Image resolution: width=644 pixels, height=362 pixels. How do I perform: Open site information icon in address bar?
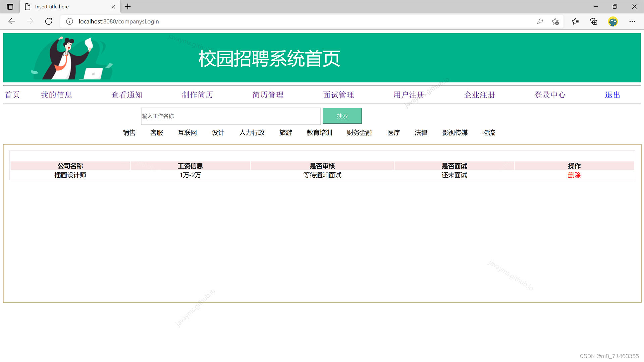click(69, 21)
